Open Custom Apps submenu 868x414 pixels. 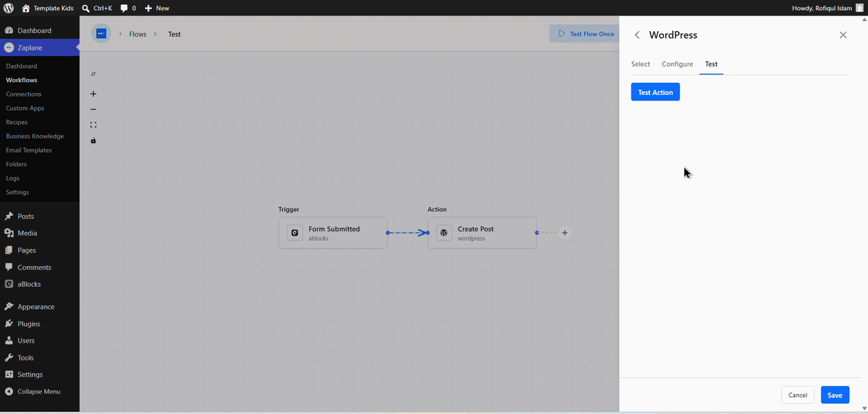click(x=25, y=108)
